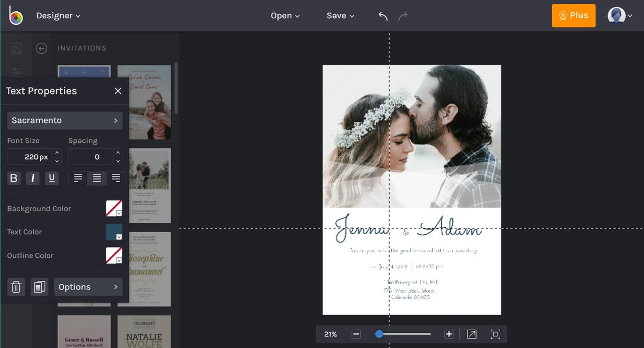Click the undo arrow icon
644x348 pixels.
(383, 16)
